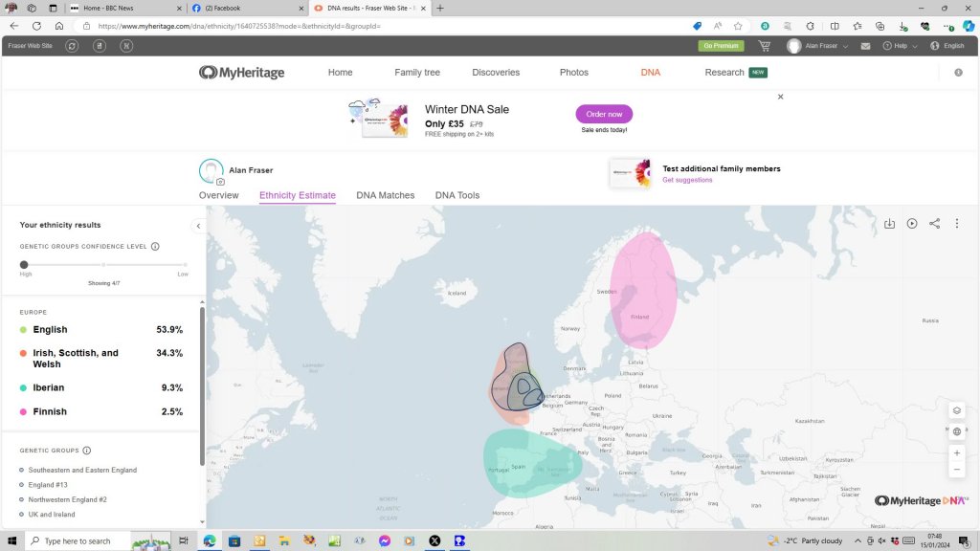
Task: Open the map layers control
Action: point(956,411)
